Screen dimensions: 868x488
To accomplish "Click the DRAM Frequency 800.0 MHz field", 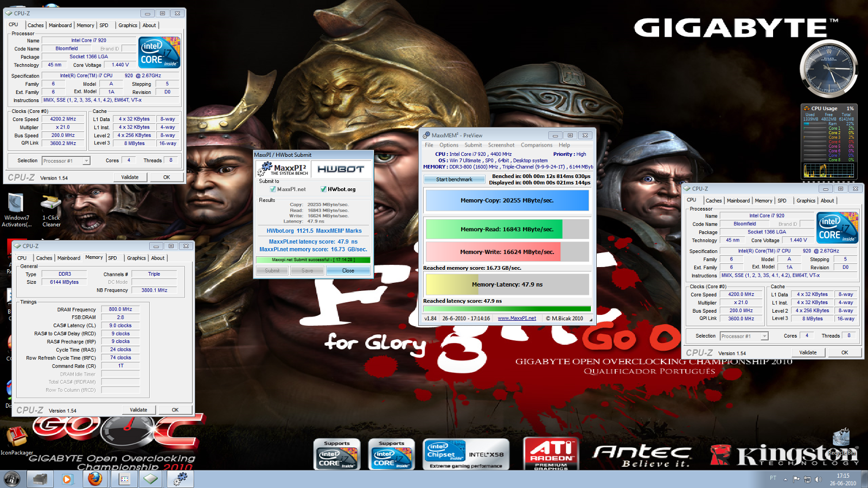I will (x=120, y=309).
